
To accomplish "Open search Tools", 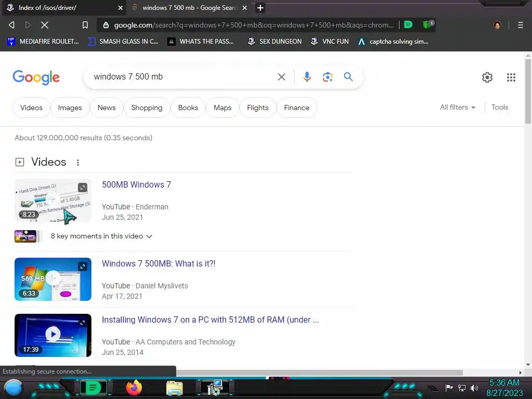I will 500,107.
